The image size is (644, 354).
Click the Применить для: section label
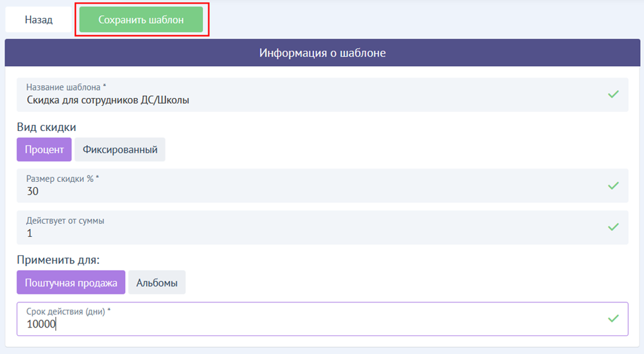coord(62,260)
